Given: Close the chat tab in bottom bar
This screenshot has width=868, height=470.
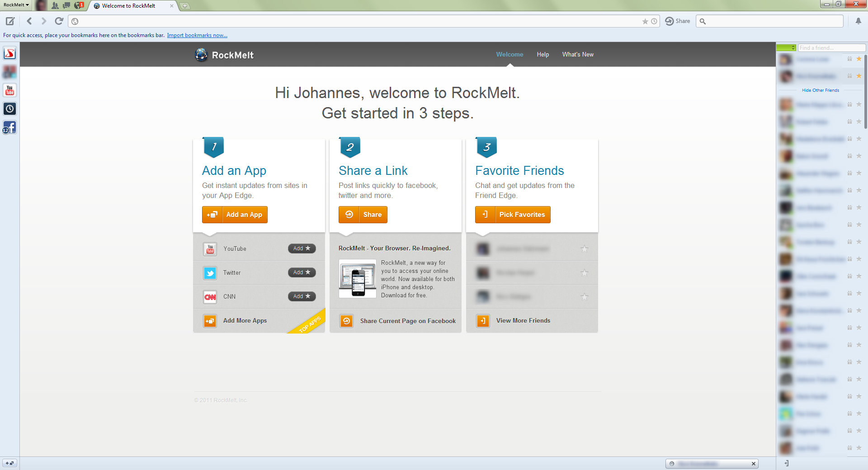Looking at the screenshot, I should point(754,464).
